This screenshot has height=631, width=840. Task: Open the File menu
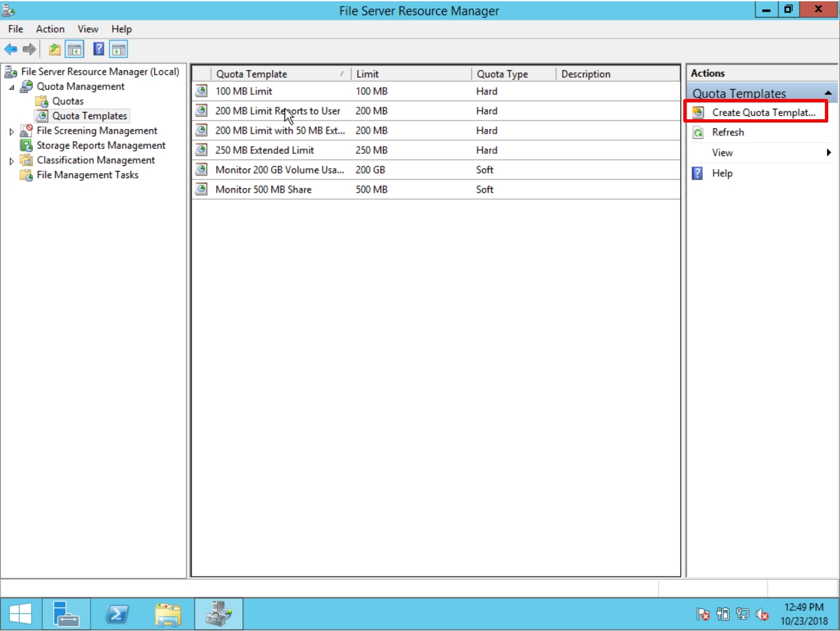pyautogui.click(x=14, y=29)
